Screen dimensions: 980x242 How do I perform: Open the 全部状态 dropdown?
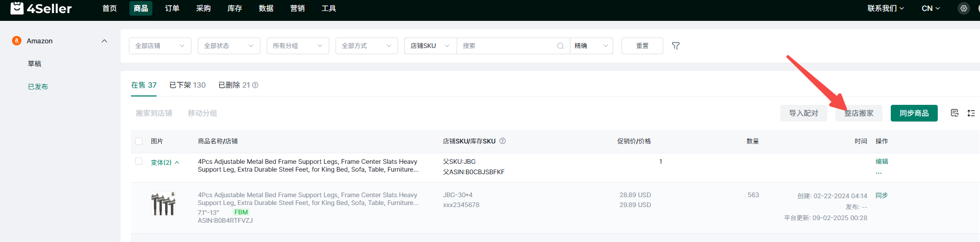tap(229, 46)
